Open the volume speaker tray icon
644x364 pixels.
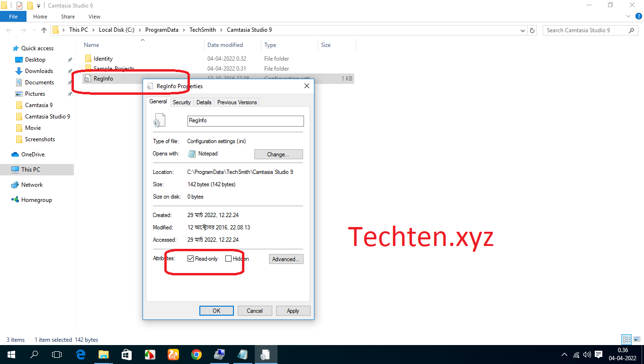587,354
